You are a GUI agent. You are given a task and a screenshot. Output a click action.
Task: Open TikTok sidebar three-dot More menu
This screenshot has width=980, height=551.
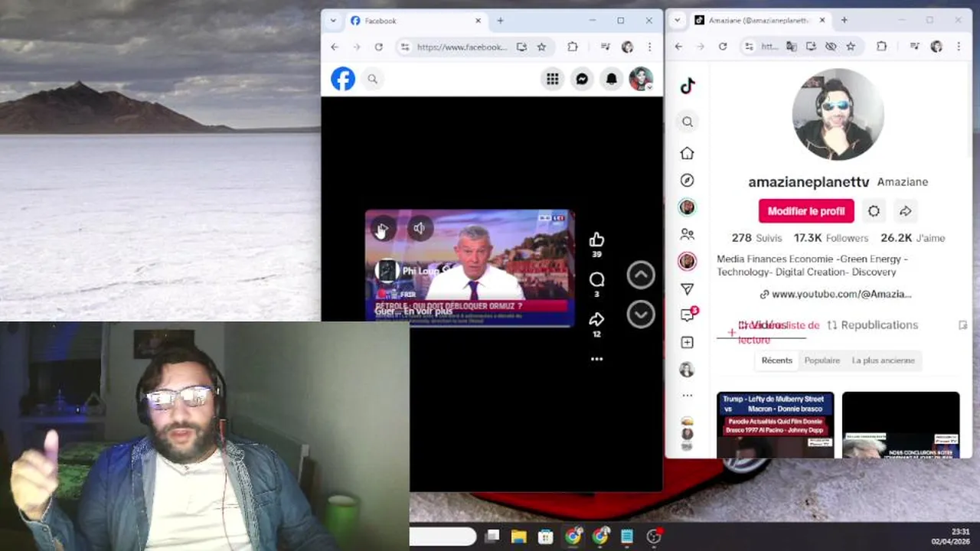(688, 396)
